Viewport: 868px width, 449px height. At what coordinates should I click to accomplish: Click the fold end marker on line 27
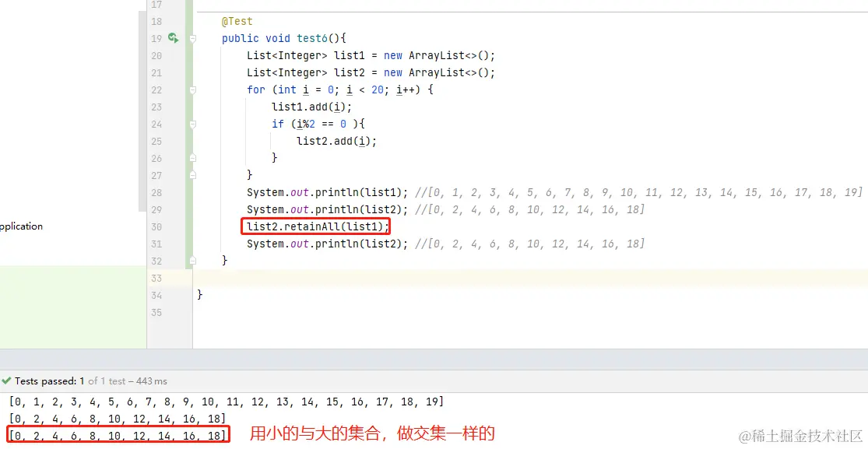[x=192, y=176]
